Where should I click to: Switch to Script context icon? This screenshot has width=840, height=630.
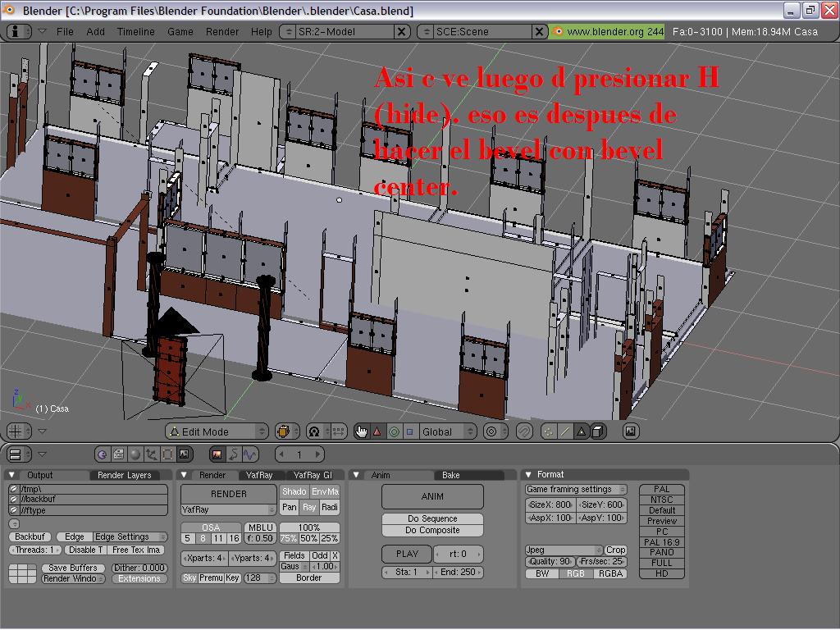click(x=118, y=454)
